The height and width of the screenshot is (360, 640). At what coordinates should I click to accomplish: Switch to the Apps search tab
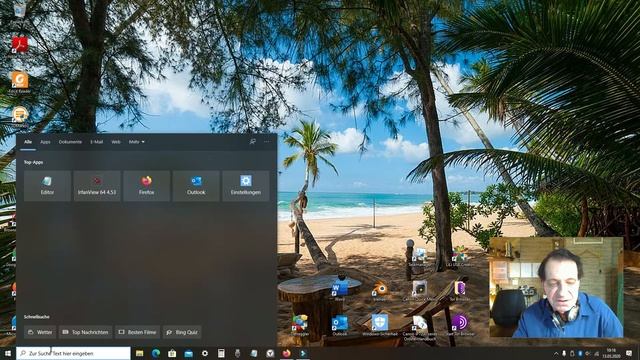45,142
